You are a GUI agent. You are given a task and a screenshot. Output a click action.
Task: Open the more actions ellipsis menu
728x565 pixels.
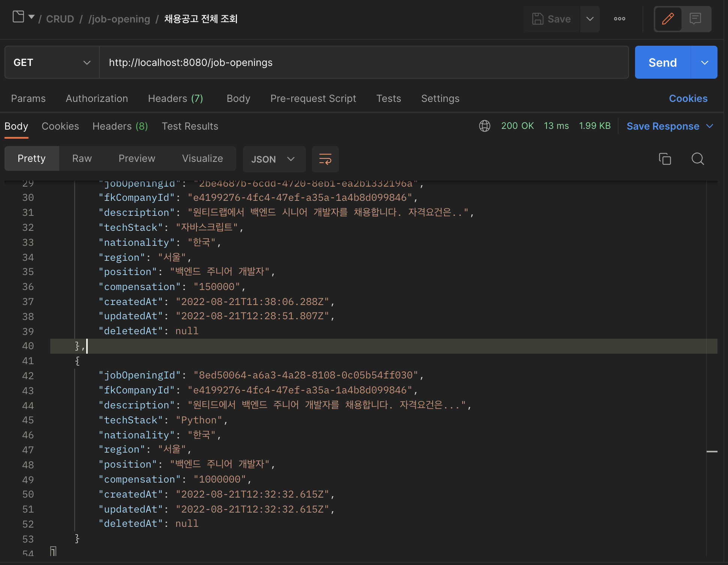[x=620, y=19]
